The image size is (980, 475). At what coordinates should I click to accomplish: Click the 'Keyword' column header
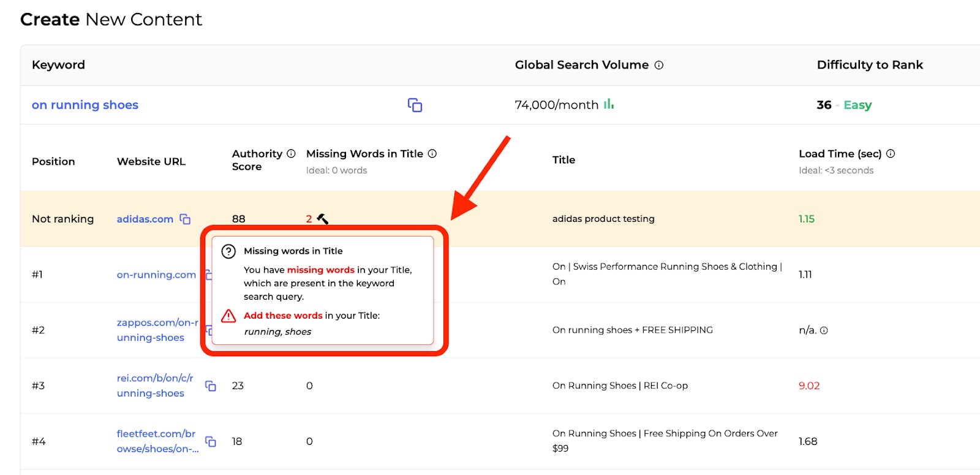(x=58, y=65)
